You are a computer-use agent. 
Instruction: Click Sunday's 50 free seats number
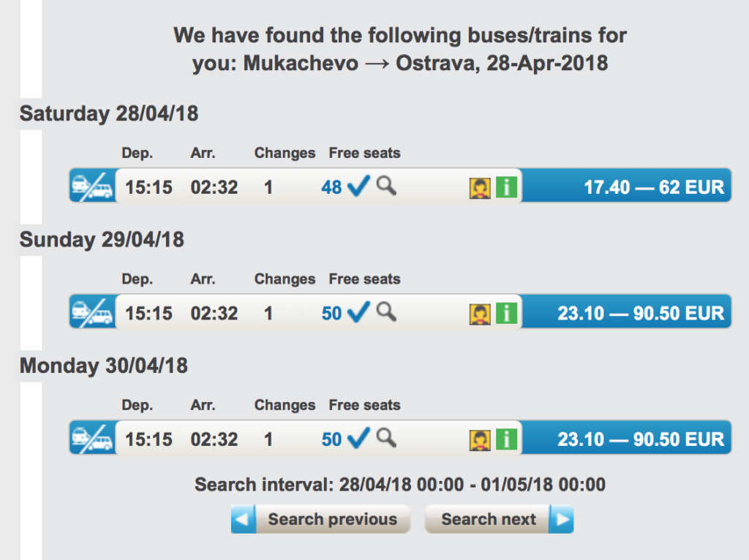pyautogui.click(x=331, y=314)
